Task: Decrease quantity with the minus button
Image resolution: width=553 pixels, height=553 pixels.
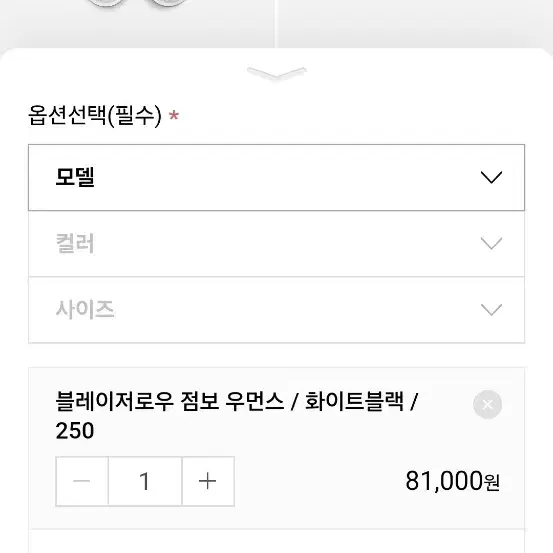Action: pyautogui.click(x=82, y=481)
